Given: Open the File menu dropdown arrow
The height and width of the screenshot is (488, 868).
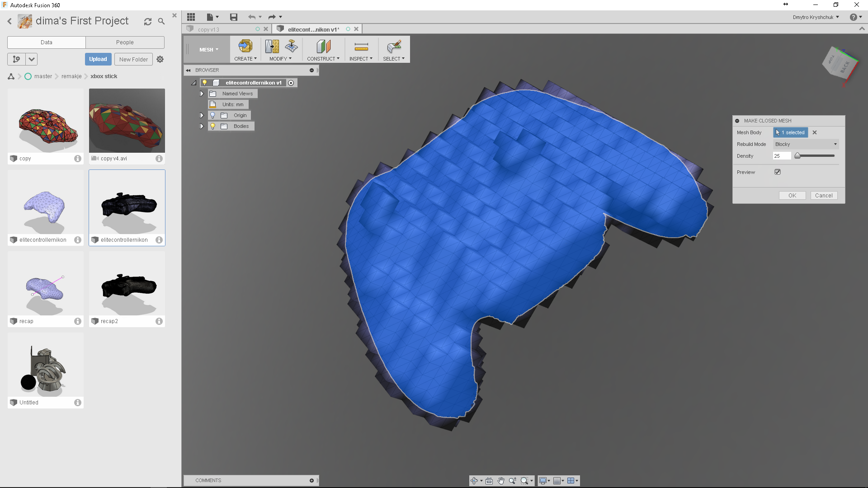Looking at the screenshot, I should click(x=217, y=17).
